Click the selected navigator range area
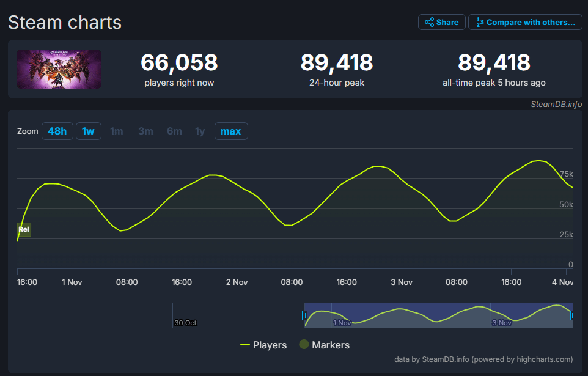 coord(439,315)
